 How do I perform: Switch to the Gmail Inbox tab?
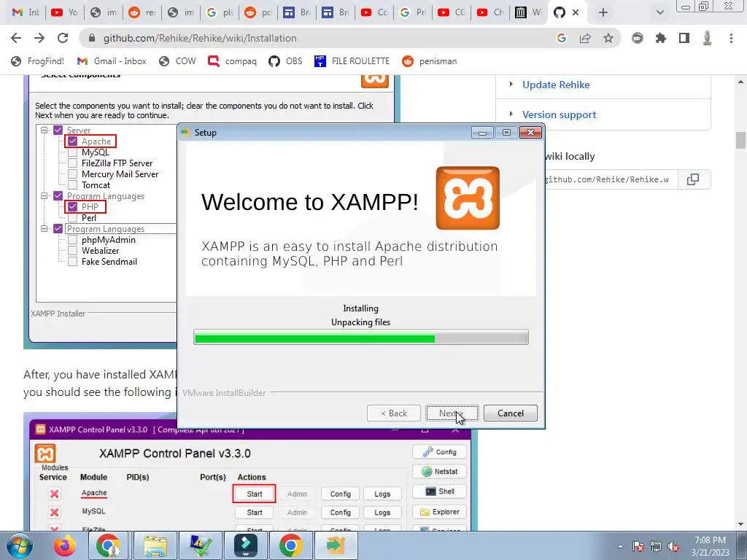[x=26, y=12]
